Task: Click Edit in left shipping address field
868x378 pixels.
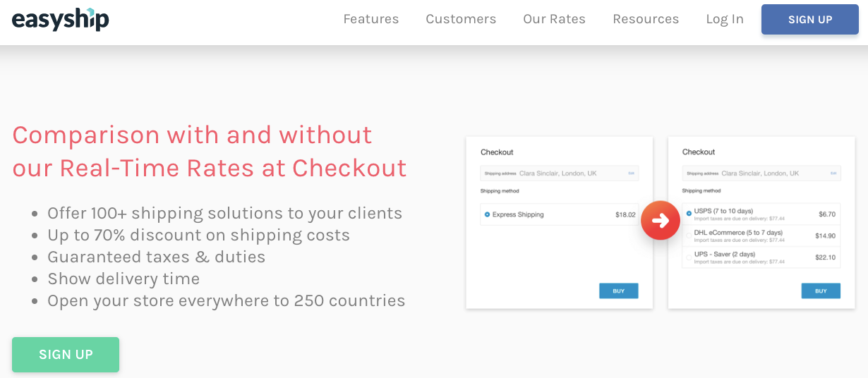Action: [632, 173]
